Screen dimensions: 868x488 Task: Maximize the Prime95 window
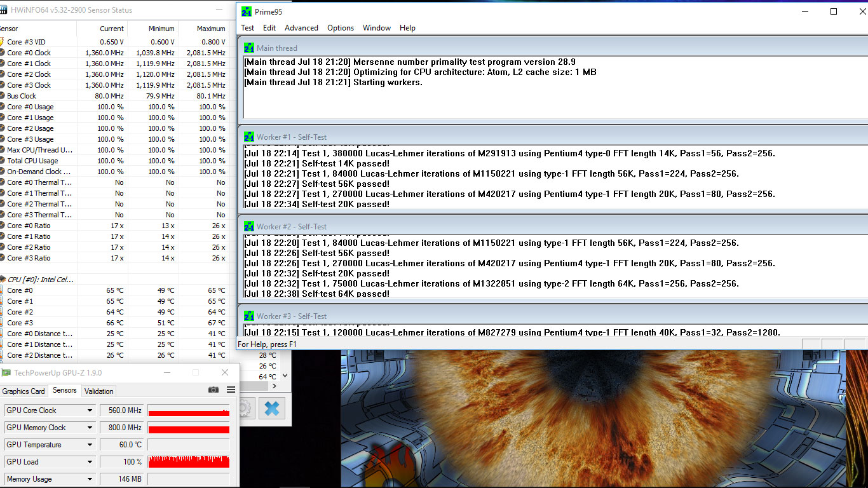coord(834,11)
